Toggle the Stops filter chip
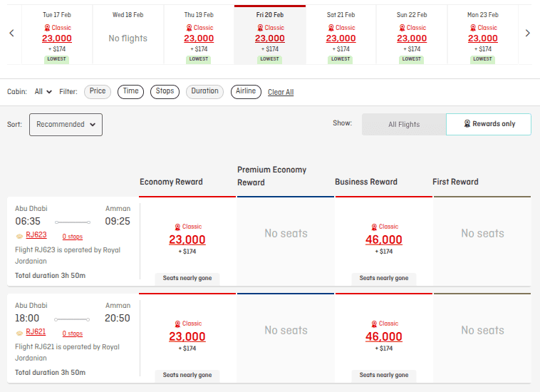540x392 pixels. tap(165, 92)
